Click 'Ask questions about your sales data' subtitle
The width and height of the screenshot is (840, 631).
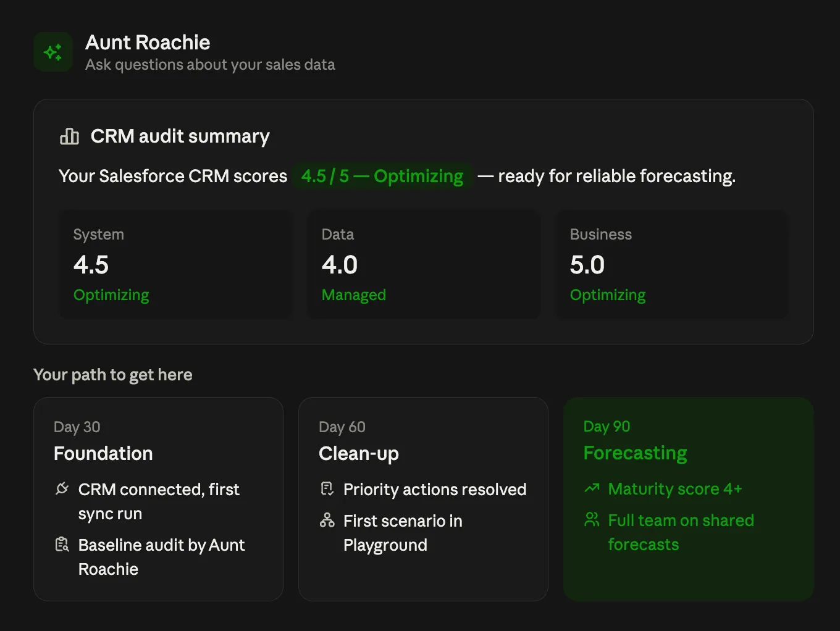click(x=210, y=65)
